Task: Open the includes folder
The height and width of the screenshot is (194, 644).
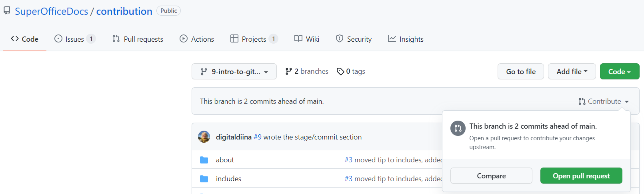Action: tap(228, 179)
